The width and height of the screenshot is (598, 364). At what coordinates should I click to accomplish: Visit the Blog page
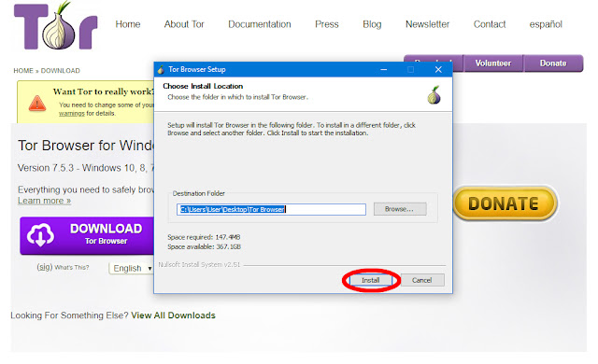(x=372, y=24)
